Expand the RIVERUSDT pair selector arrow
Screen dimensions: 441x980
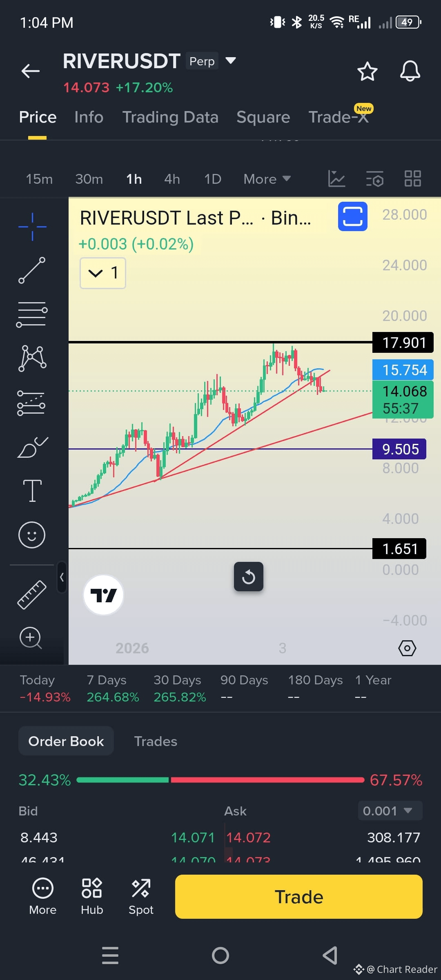(x=231, y=60)
